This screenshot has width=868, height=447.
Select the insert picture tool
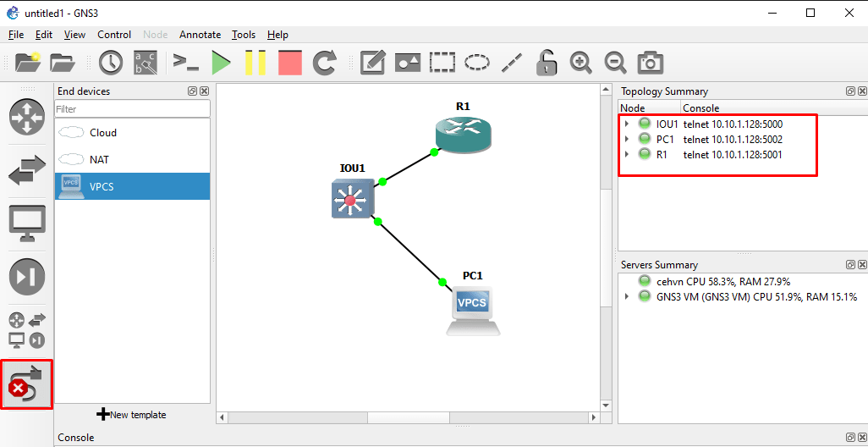408,63
